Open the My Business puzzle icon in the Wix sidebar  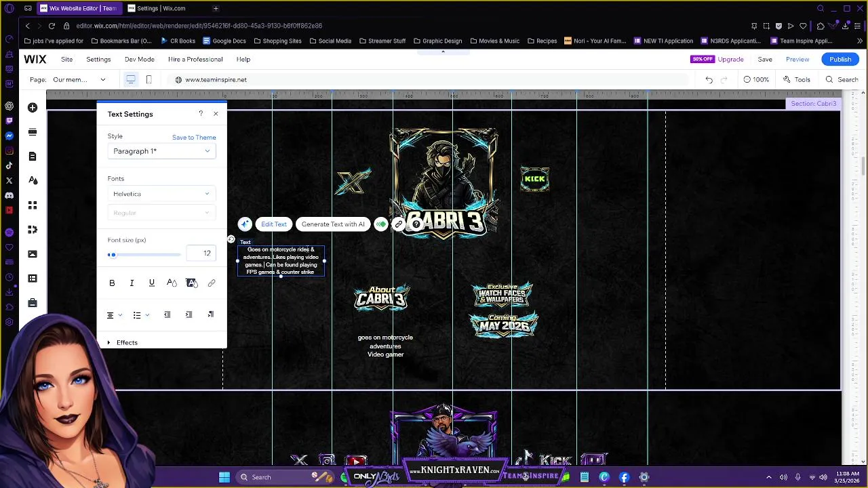(33, 230)
